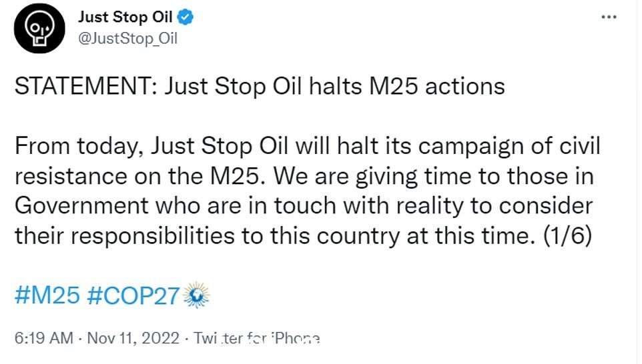Click the COP27 globe emoji icon
The image size is (642, 364).
coord(196,295)
